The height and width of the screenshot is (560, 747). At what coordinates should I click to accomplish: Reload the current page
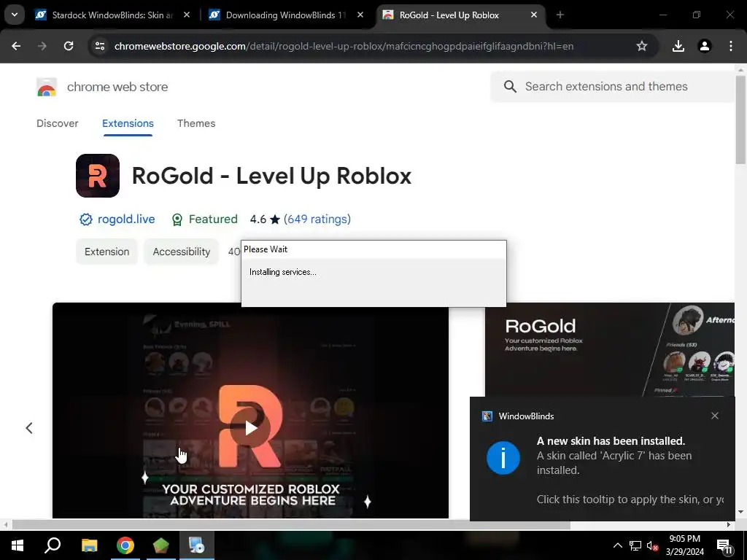click(69, 46)
